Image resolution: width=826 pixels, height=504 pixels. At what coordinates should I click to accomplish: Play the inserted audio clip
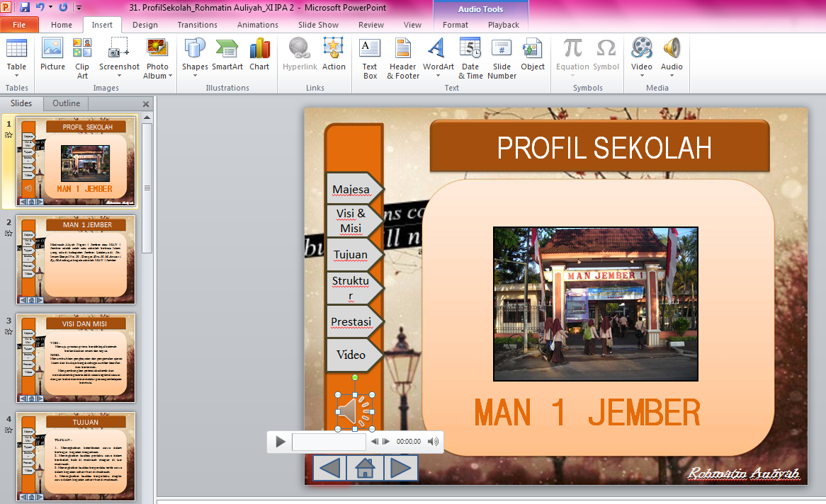(x=279, y=441)
